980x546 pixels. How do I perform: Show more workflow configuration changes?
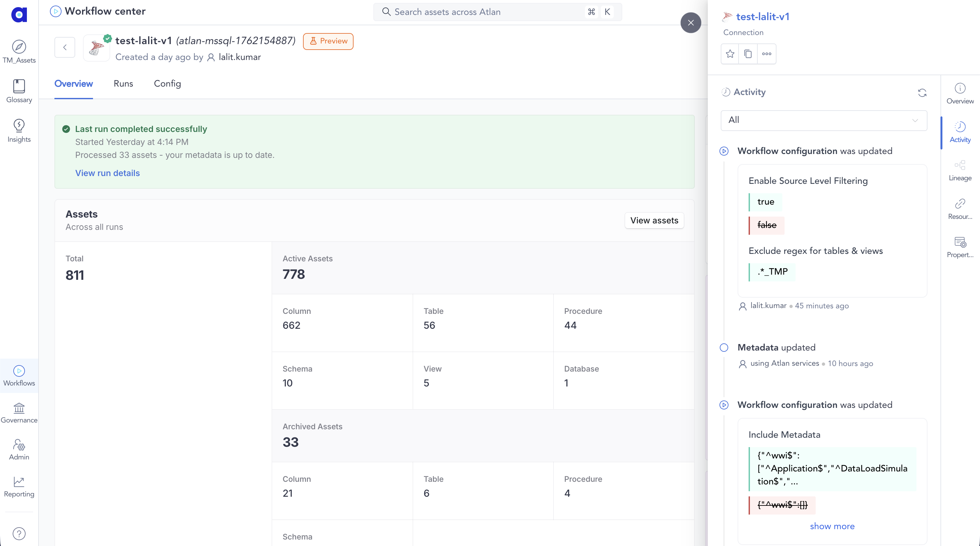pos(832,526)
